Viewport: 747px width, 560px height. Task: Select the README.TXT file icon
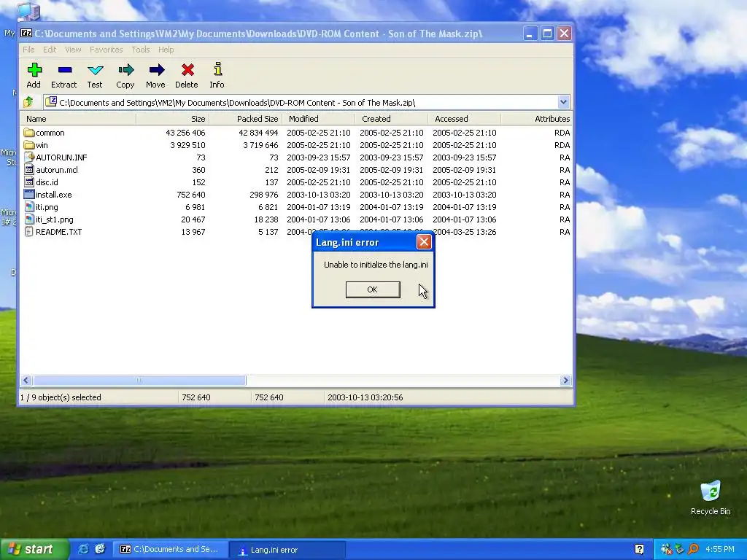[29, 231]
